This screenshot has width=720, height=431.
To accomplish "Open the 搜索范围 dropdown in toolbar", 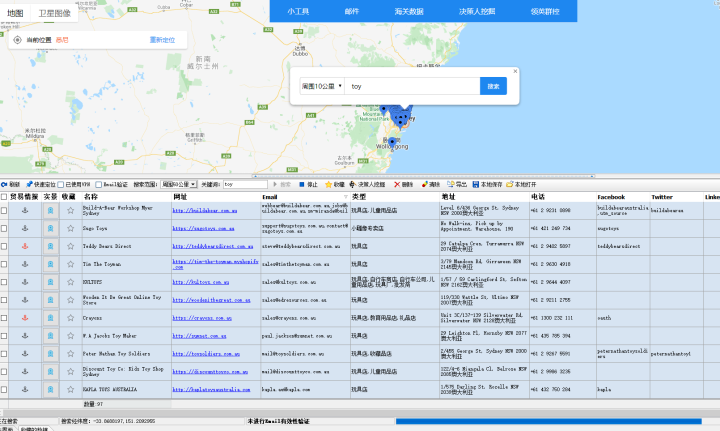I will [x=179, y=185].
